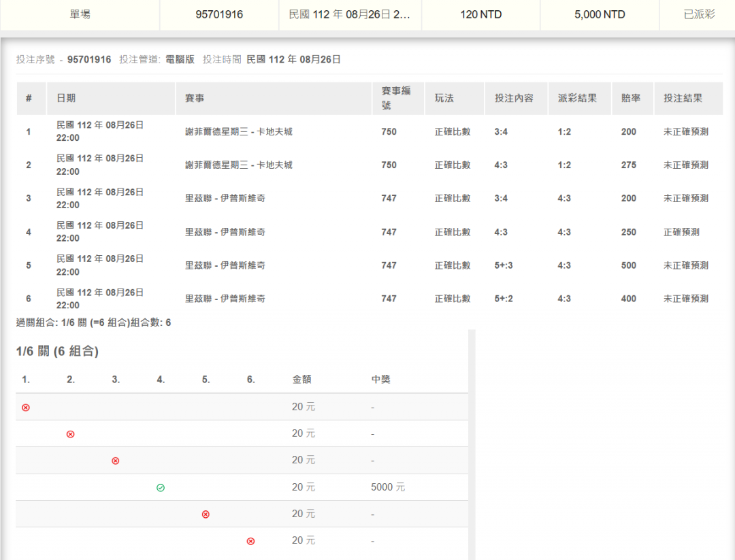Click match name 里茲聯 - 伊普斯維奇 in row 3

point(225,198)
